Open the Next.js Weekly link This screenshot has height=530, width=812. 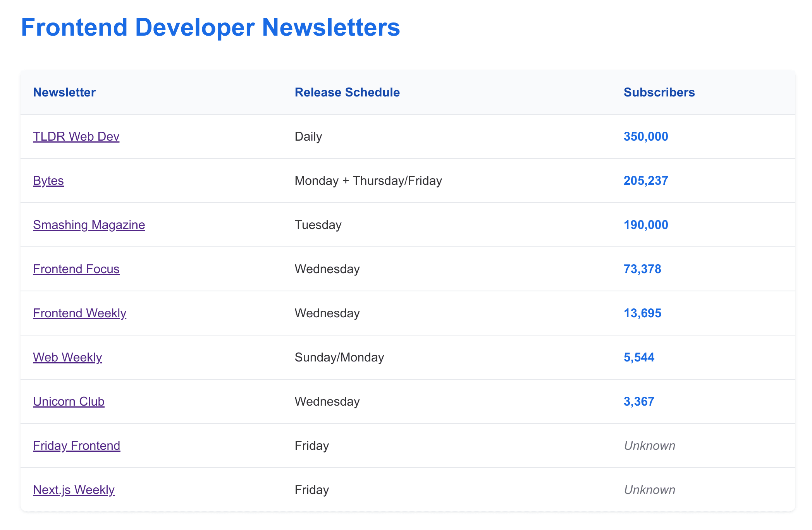click(x=74, y=490)
